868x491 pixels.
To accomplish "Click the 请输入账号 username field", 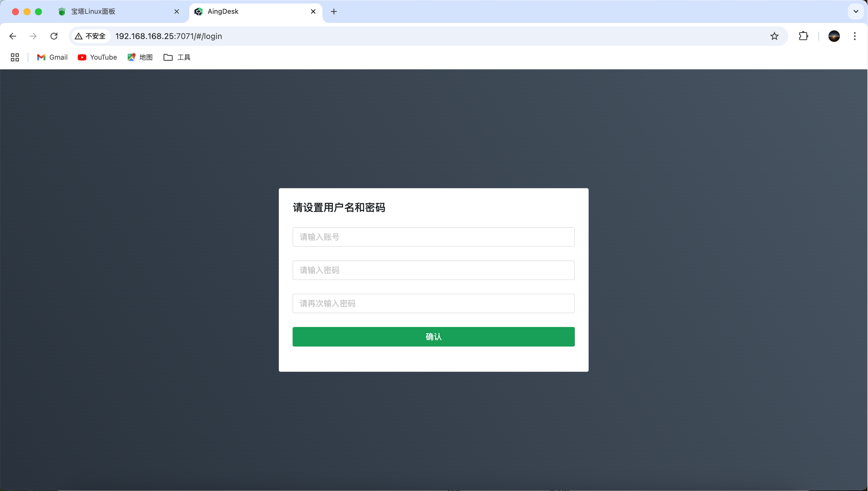I will (x=433, y=237).
